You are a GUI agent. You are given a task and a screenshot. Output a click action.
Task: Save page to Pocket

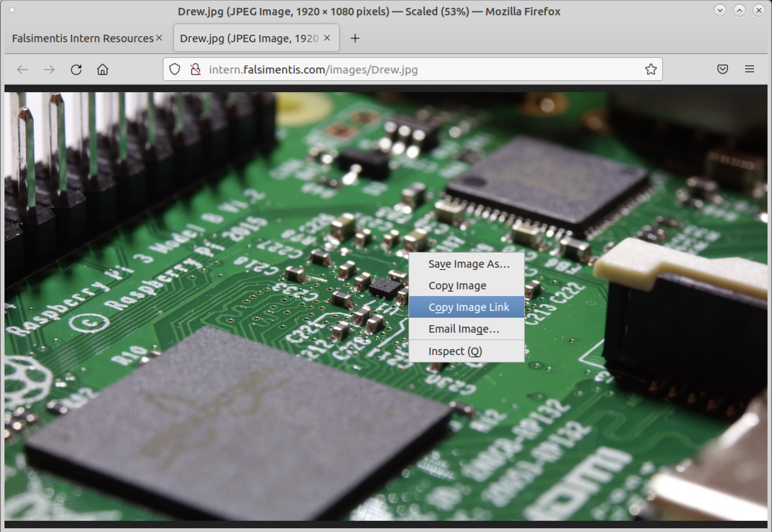[723, 69]
